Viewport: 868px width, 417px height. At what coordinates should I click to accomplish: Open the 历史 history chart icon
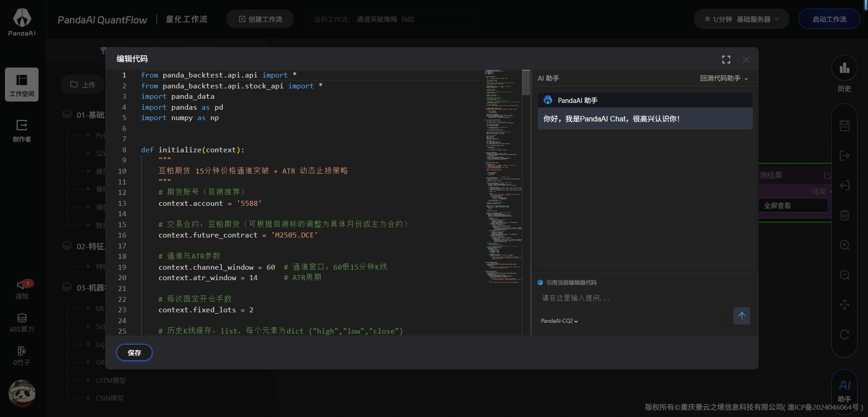[x=844, y=68]
